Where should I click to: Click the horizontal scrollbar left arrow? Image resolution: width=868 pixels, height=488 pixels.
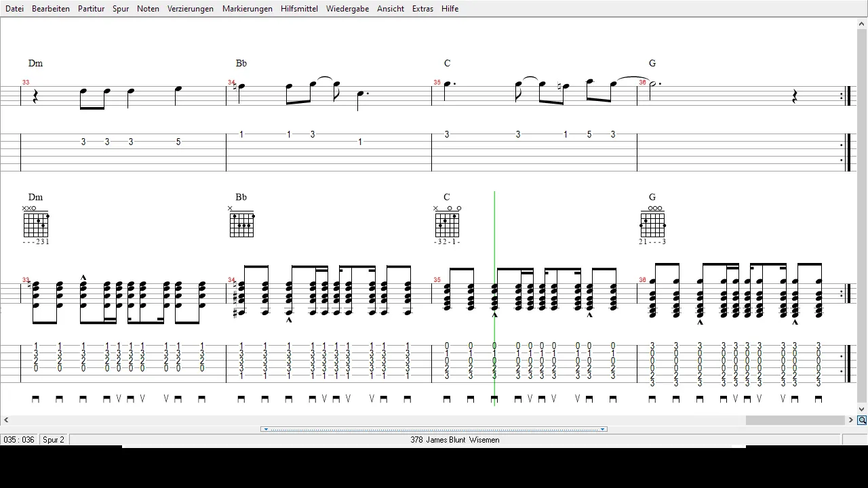pyautogui.click(x=6, y=420)
